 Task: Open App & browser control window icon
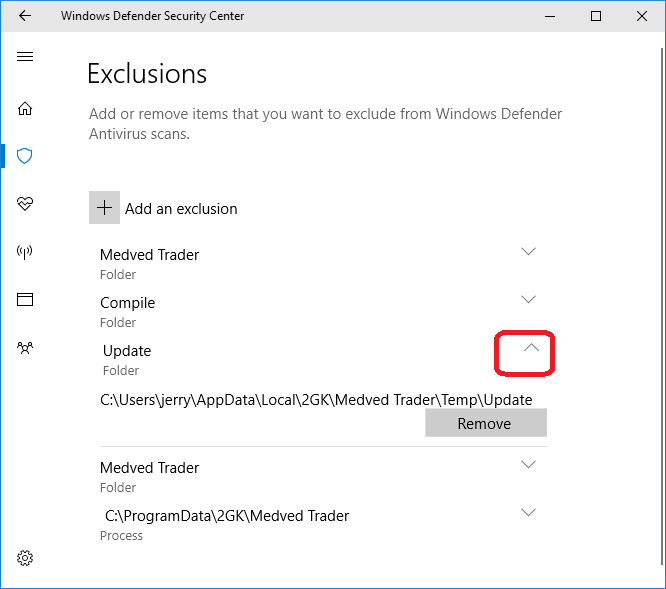25,300
